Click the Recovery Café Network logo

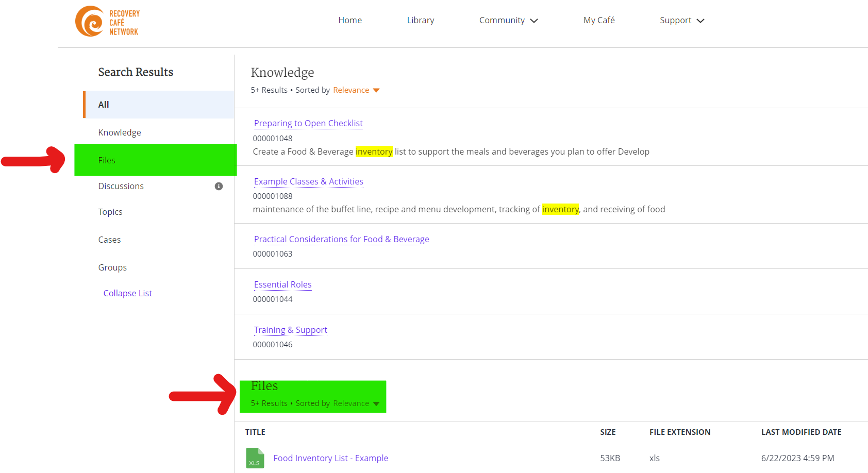coord(107,21)
